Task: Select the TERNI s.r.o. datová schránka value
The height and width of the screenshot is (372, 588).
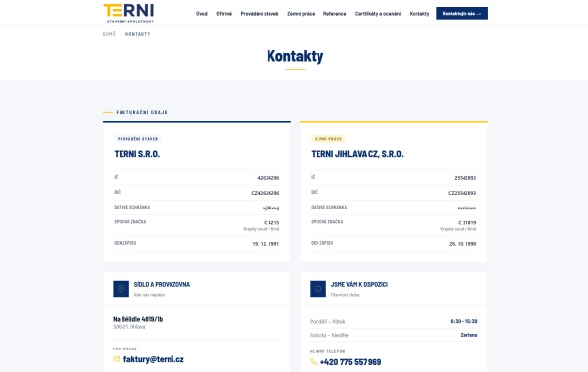Action: point(270,208)
